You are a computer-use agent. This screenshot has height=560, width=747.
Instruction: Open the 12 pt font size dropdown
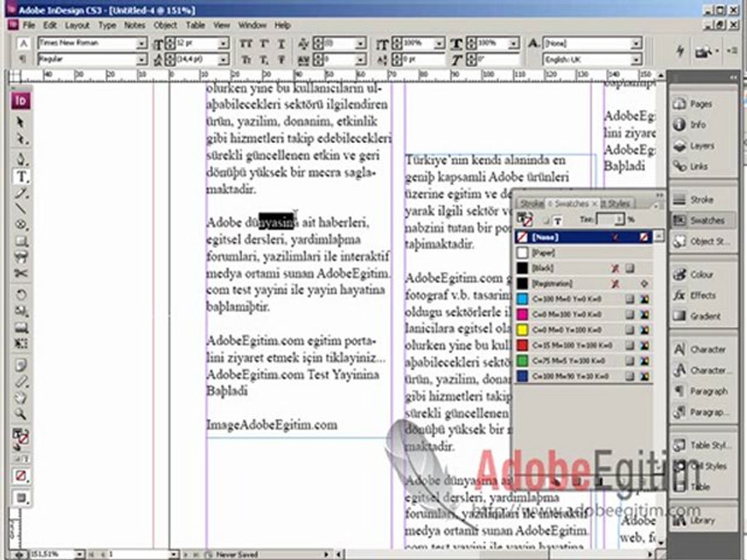point(223,44)
